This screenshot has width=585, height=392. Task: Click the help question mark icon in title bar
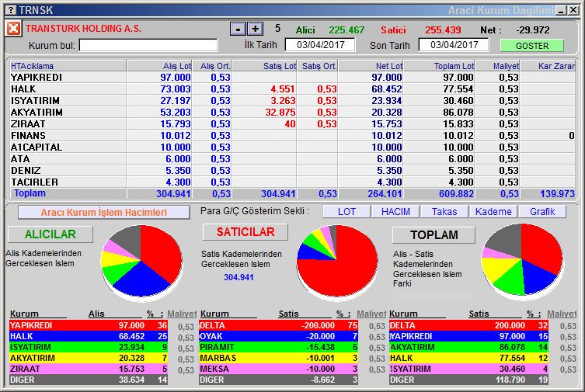click(x=11, y=10)
